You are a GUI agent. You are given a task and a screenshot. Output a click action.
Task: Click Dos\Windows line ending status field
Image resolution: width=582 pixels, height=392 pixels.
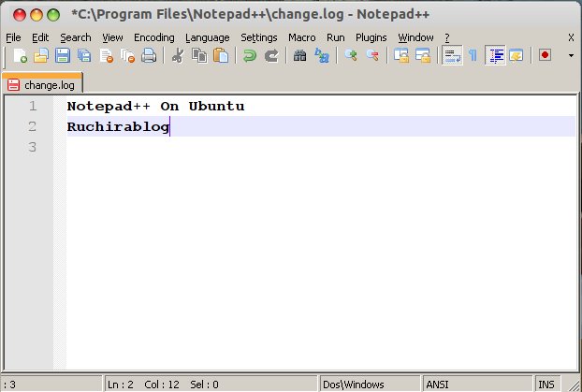(x=370, y=385)
